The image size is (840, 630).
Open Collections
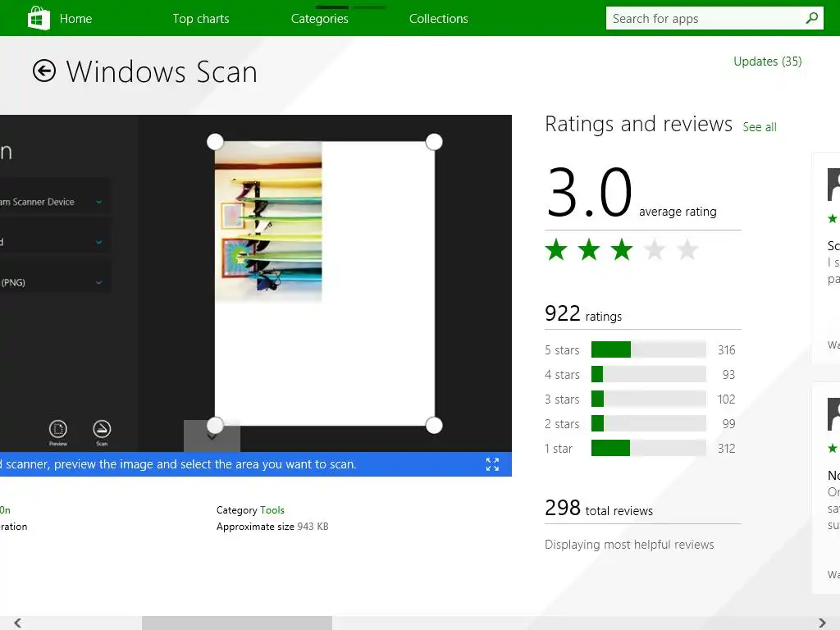click(x=438, y=19)
